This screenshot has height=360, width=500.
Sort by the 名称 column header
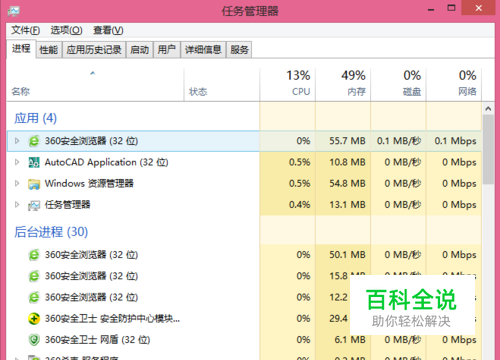tap(95, 85)
